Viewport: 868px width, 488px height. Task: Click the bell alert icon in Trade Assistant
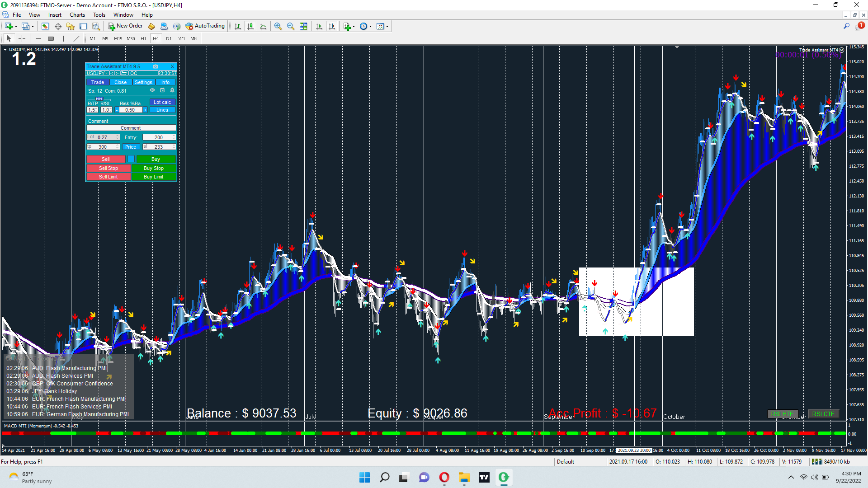[172, 90]
